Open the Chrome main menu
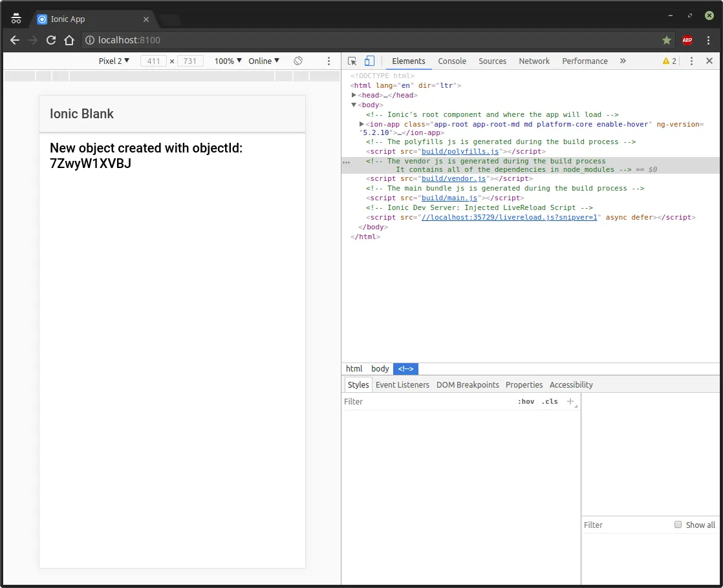 coord(708,40)
